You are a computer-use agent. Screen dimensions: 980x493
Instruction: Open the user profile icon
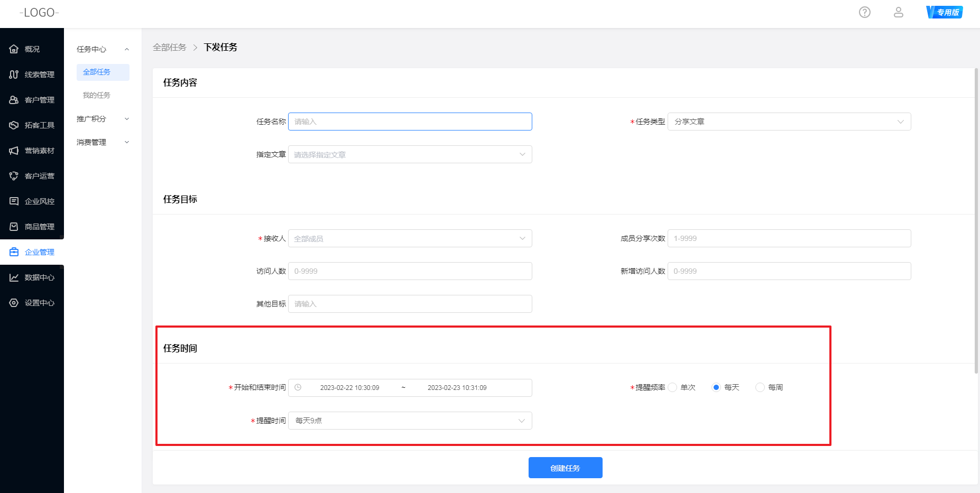[x=898, y=12]
